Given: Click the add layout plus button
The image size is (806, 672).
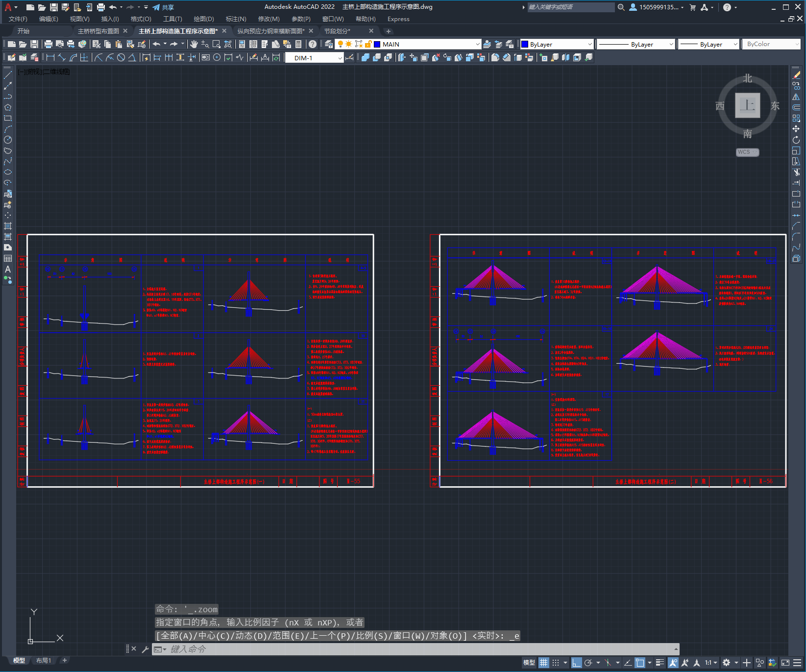Looking at the screenshot, I should [x=64, y=661].
